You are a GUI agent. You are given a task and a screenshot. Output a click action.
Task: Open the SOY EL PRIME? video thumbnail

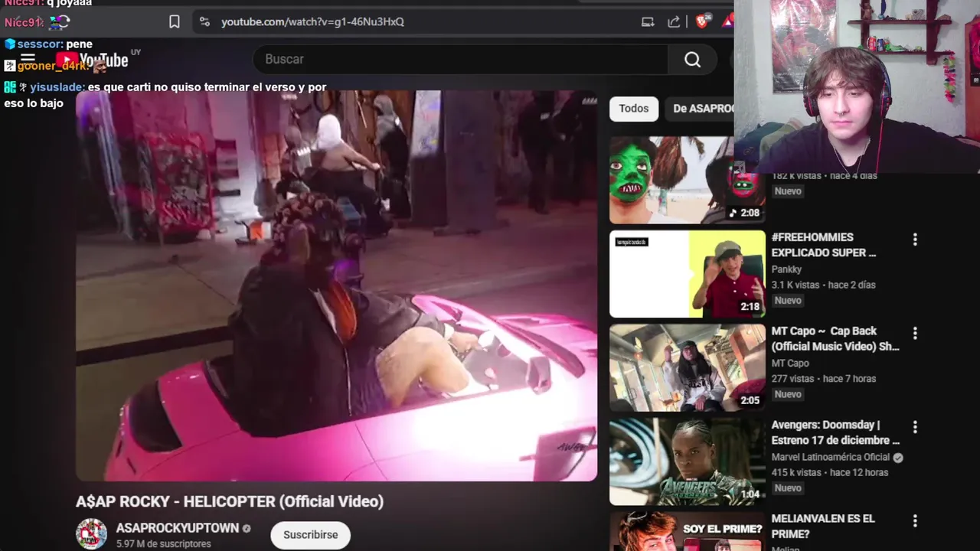(688, 531)
